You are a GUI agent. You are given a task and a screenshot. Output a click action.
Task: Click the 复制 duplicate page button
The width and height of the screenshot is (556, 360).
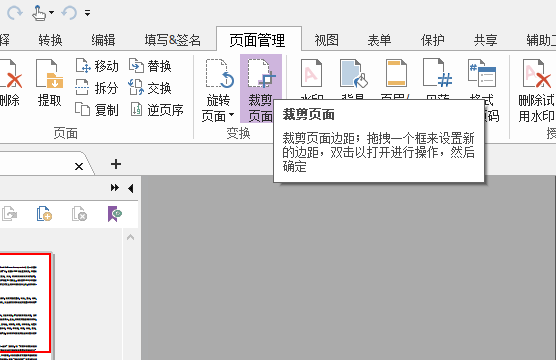(97, 110)
